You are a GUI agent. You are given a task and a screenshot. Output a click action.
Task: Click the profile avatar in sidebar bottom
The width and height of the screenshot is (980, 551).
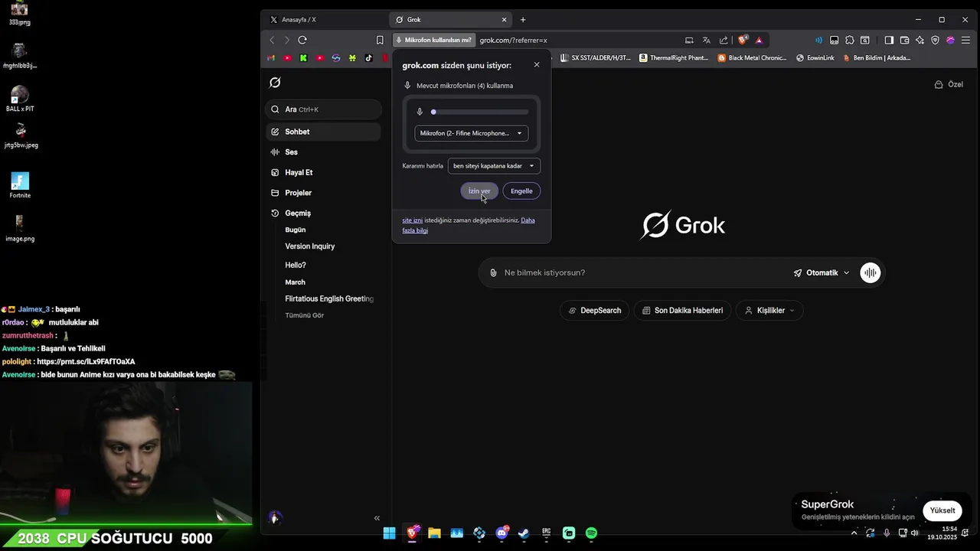pyautogui.click(x=275, y=518)
